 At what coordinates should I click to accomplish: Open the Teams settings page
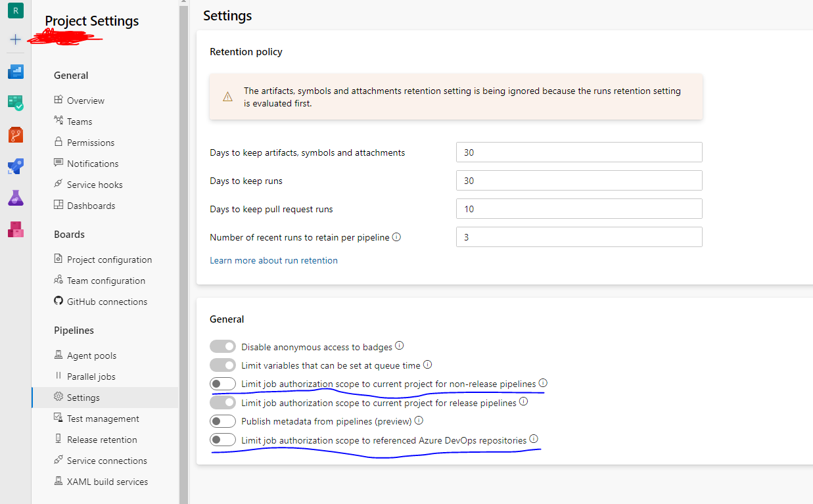pos(80,122)
